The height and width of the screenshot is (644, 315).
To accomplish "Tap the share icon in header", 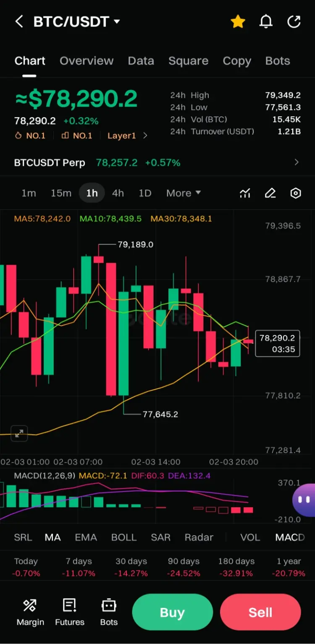I will pos(294,21).
